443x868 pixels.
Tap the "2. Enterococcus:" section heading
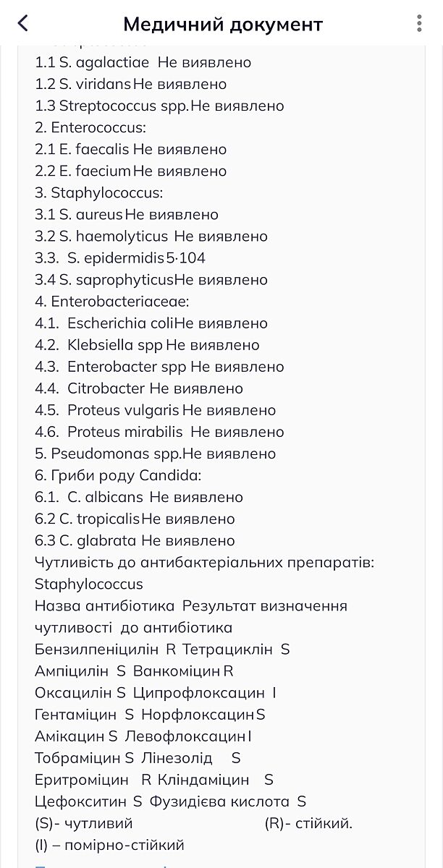tap(90, 127)
